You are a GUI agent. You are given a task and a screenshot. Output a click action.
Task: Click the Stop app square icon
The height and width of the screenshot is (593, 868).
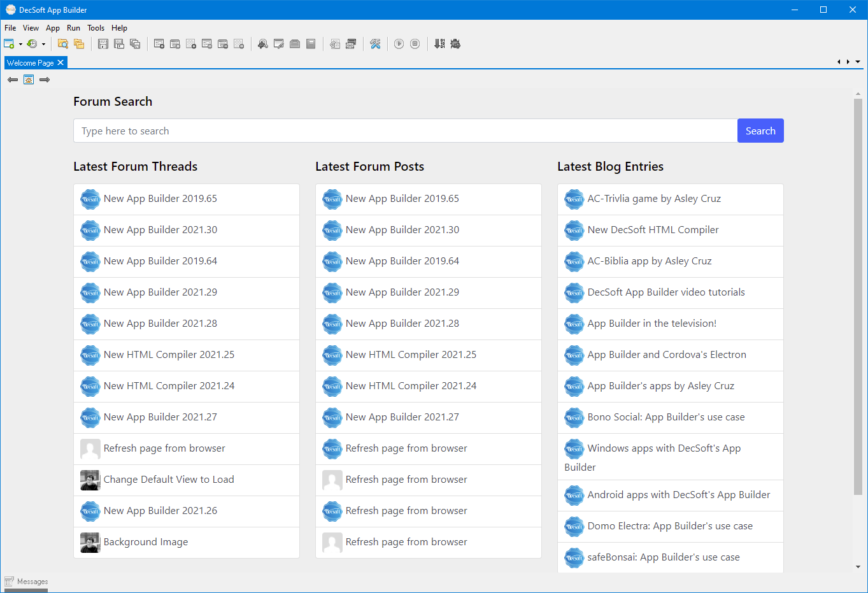(x=415, y=44)
